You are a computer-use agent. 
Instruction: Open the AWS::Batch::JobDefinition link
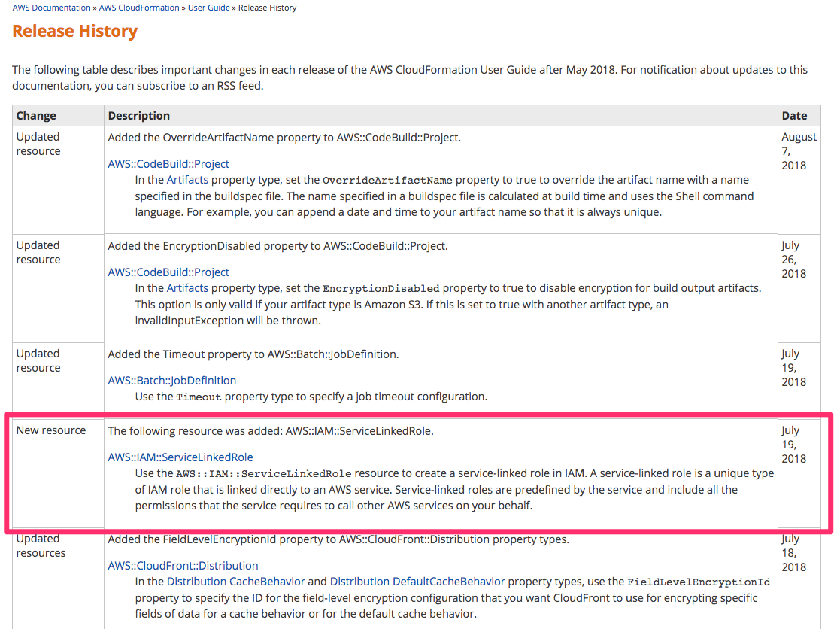[171, 380]
